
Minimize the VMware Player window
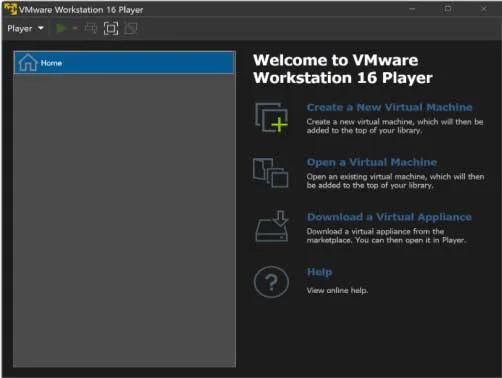412,9
